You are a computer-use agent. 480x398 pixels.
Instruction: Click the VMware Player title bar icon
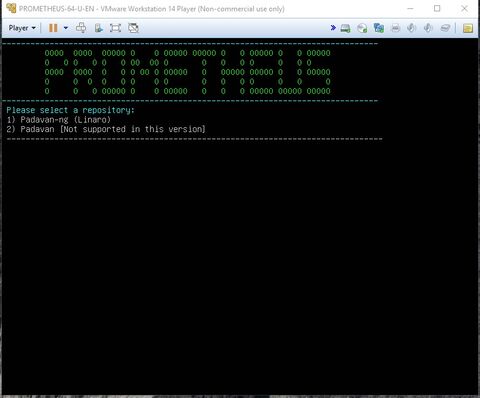[x=11, y=8]
